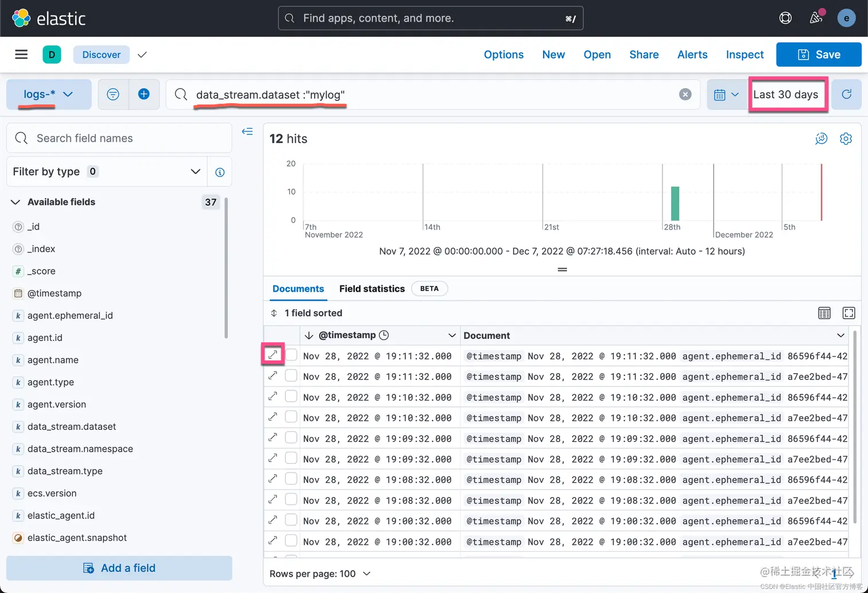This screenshot has width=868, height=593.
Task: Open the newsfeed celebration icon
Action: pyautogui.click(x=816, y=18)
